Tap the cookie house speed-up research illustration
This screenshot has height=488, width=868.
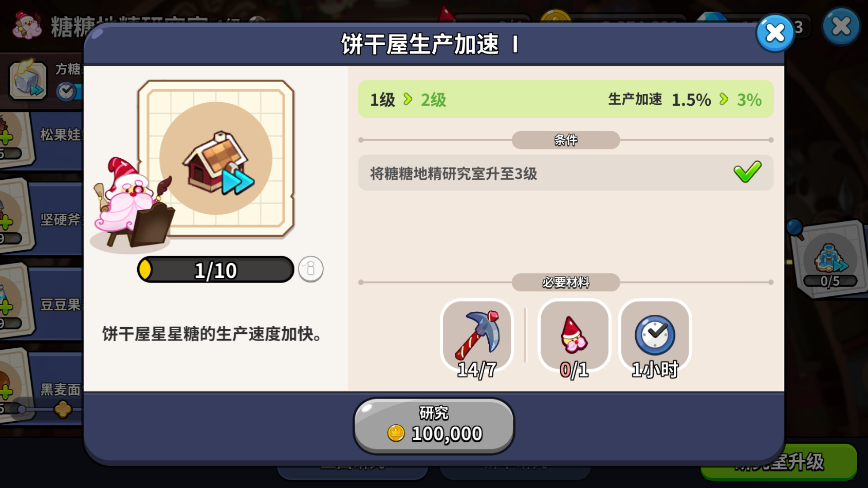coord(216,159)
